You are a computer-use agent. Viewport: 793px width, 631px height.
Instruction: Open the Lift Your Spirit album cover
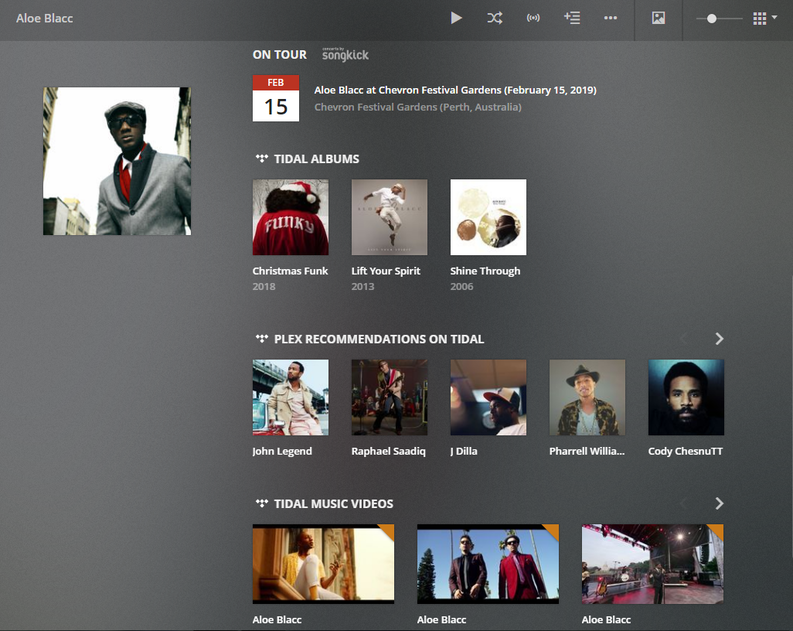tap(389, 217)
